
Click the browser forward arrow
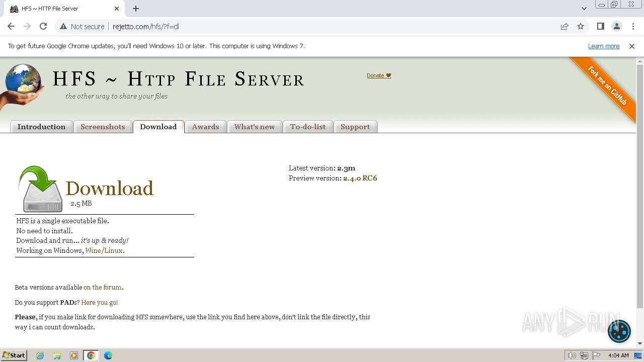click(x=27, y=26)
